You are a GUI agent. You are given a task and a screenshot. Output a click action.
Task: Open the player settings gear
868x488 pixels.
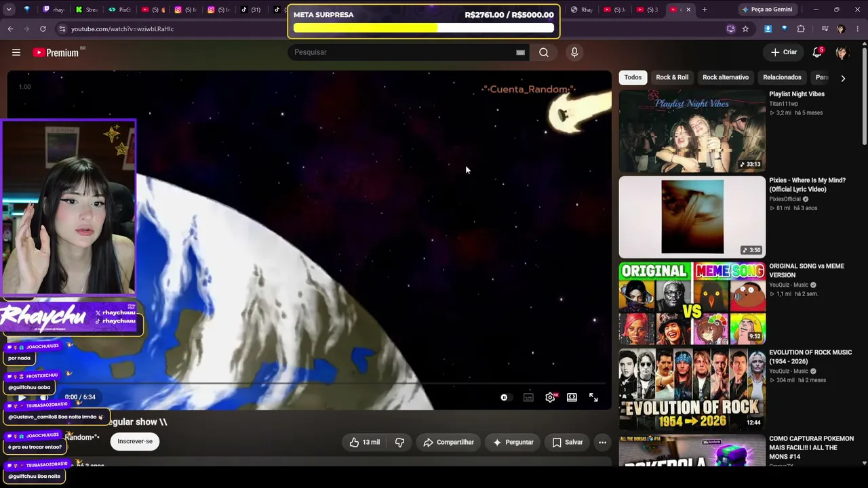pos(550,397)
